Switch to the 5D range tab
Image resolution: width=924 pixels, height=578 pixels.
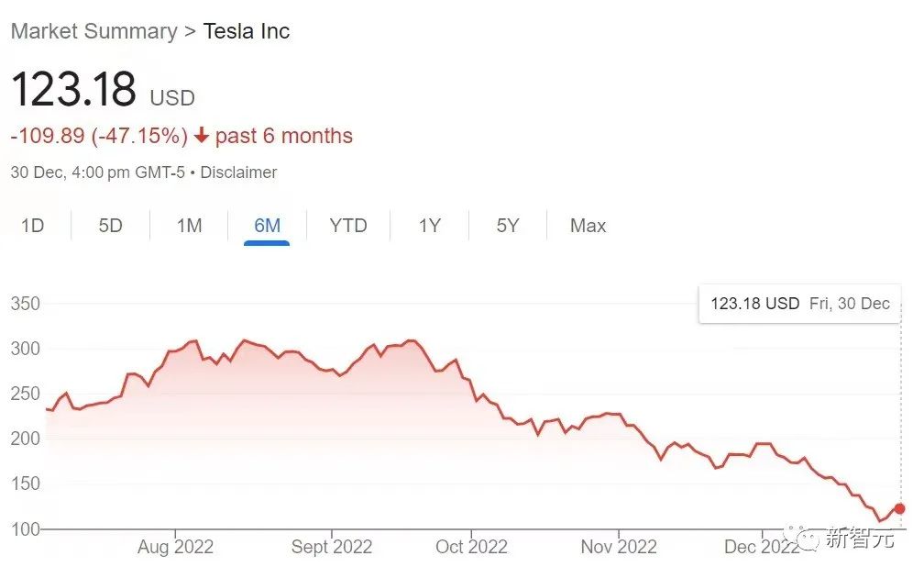(111, 226)
